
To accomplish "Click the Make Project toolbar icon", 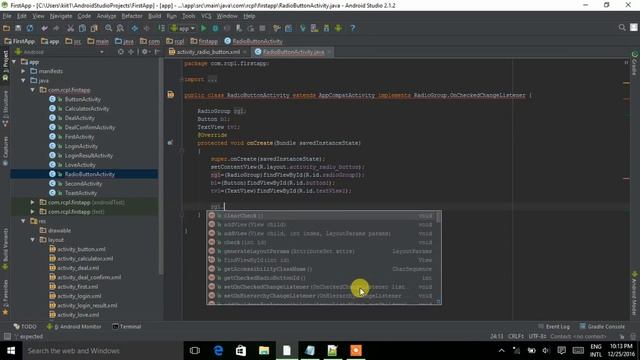I will pos(161,28).
